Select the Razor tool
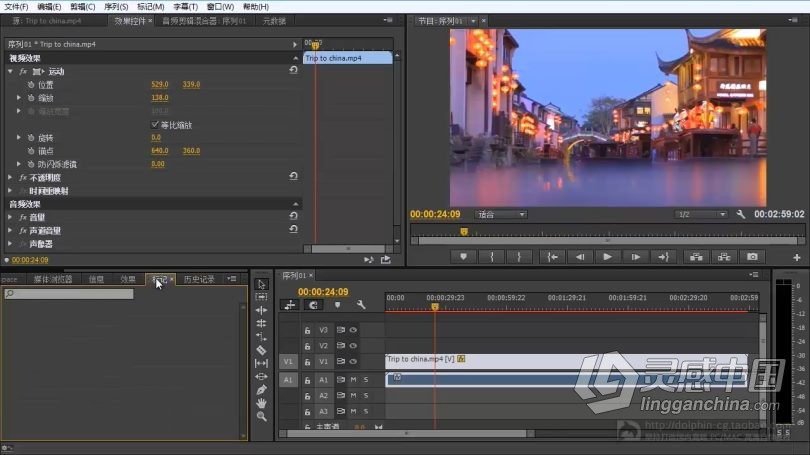Viewport: 810px width, 455px height. [x=261, y=350]
